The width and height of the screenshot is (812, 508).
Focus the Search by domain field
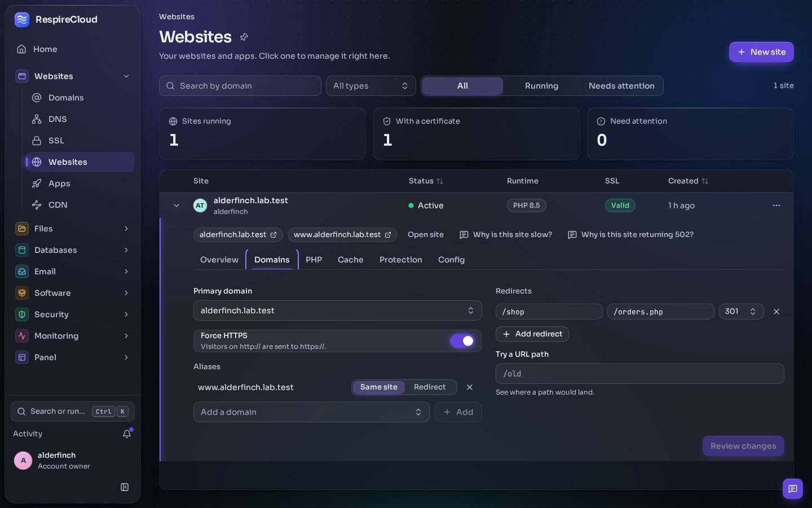[x=240, y=86]
